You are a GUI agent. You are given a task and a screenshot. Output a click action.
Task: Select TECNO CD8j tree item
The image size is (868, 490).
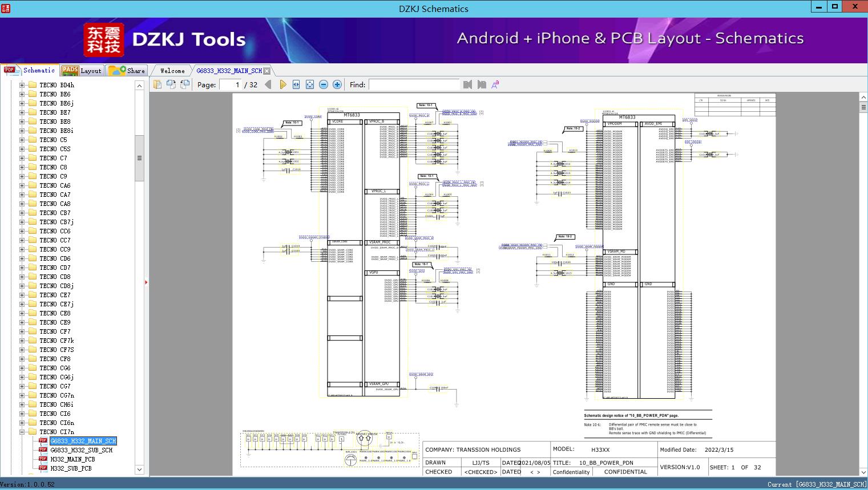pos(56,286)
